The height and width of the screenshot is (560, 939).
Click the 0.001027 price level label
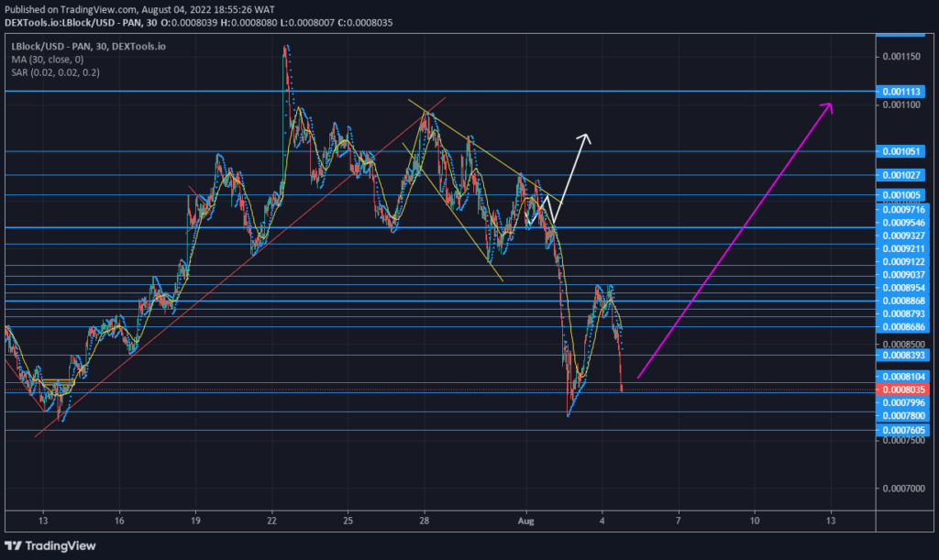click(x=900, y=175)
